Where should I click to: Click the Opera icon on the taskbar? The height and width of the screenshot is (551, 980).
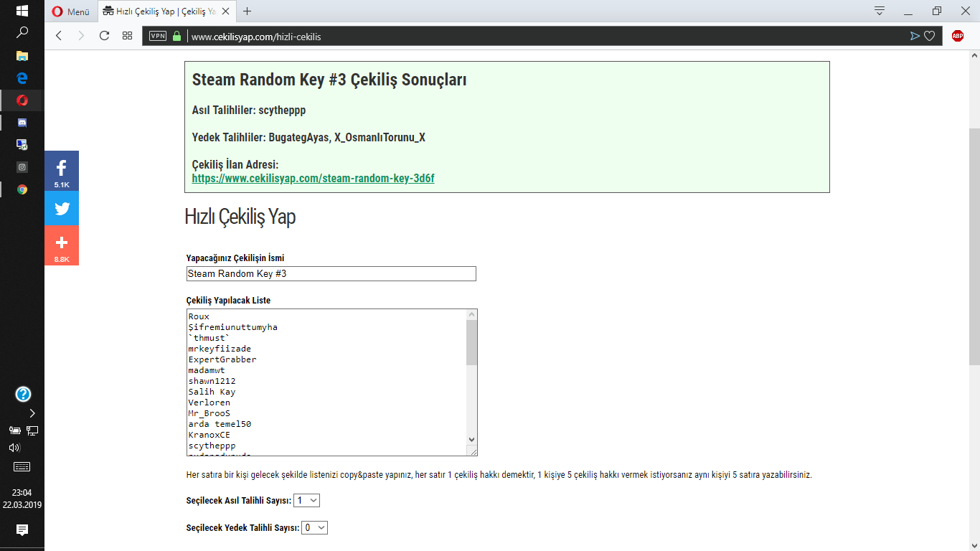pyautogui.click(x=22, y=100)
